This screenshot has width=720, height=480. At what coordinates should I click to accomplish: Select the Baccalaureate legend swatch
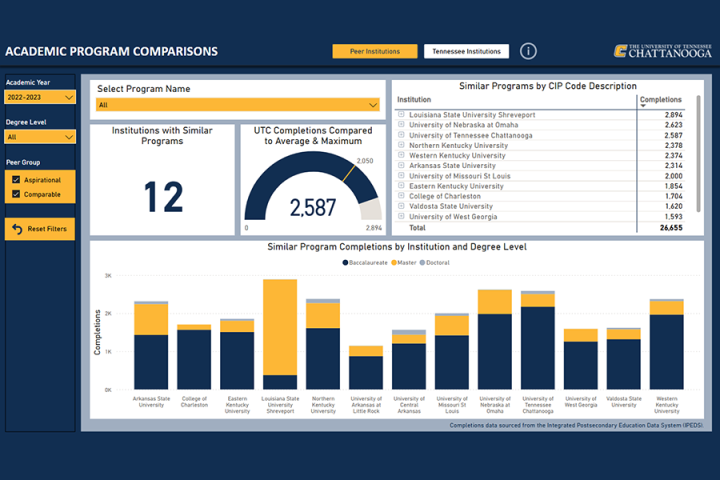(x=345, y=263)
